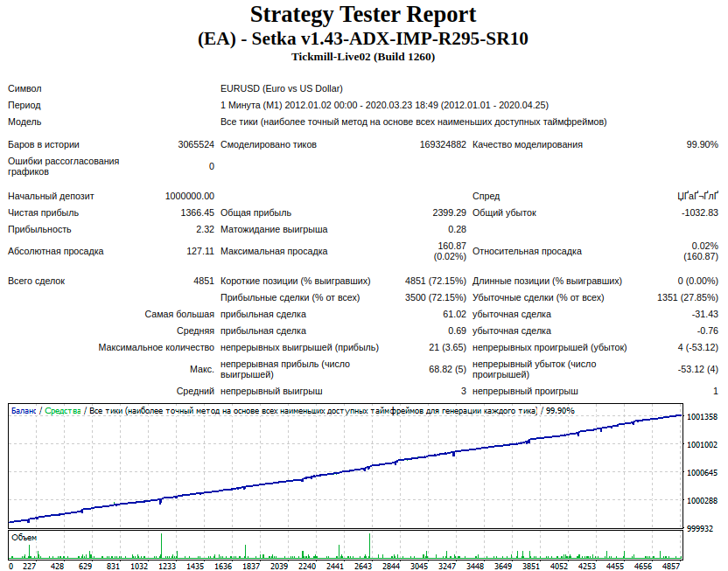Click the EA name 'Setka v1.43-ADX-IMP-R295-SR10'
This screenshot has width=728, height=571.
(x=390, y=39)
